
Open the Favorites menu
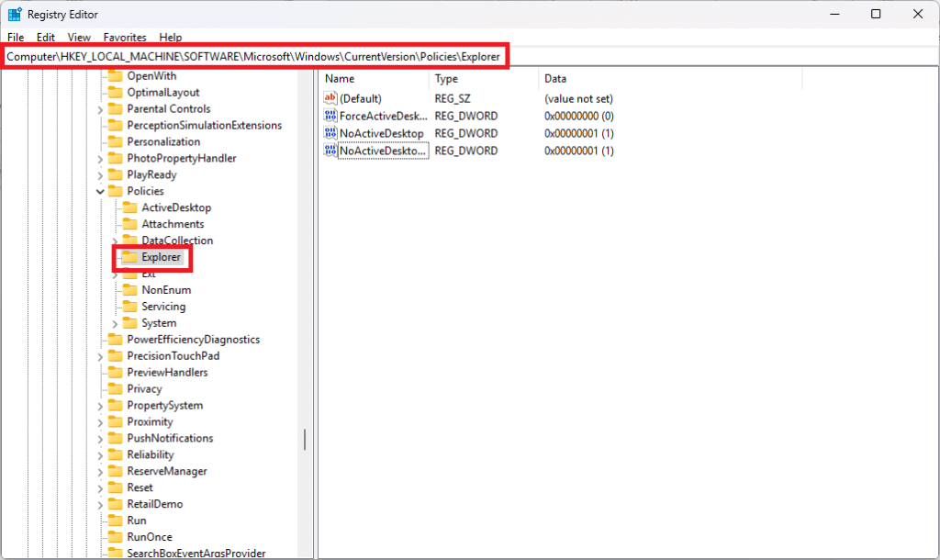[x=125, y=37]
